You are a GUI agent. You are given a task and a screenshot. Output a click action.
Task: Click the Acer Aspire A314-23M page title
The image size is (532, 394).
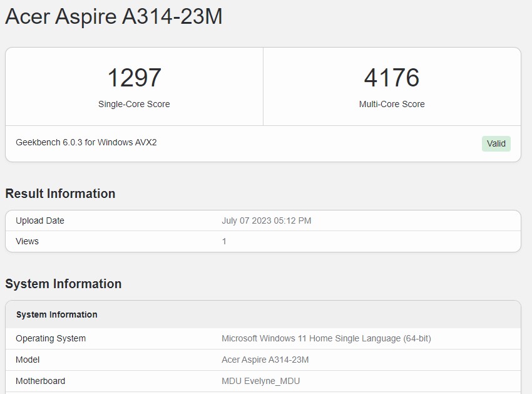tap(114, 17)
